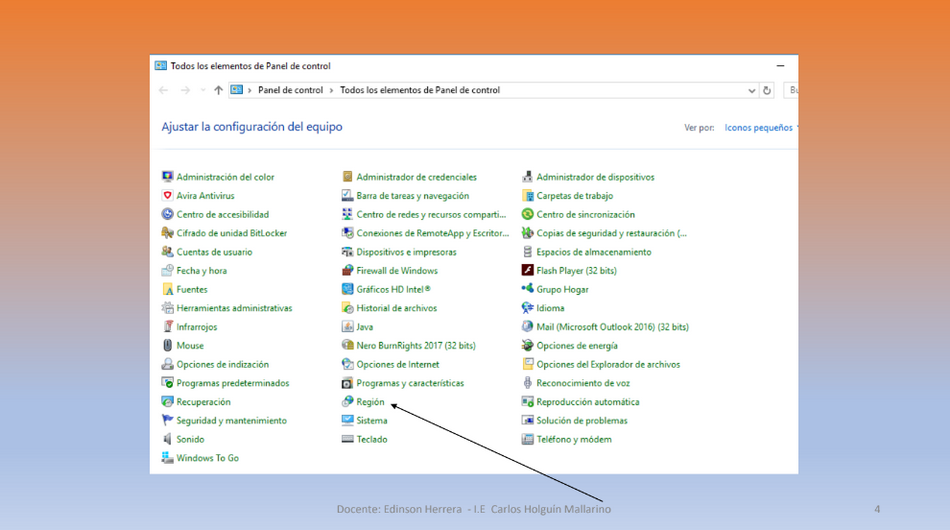Open the Flash Player (32 bits) icon

tap(527, 271)
